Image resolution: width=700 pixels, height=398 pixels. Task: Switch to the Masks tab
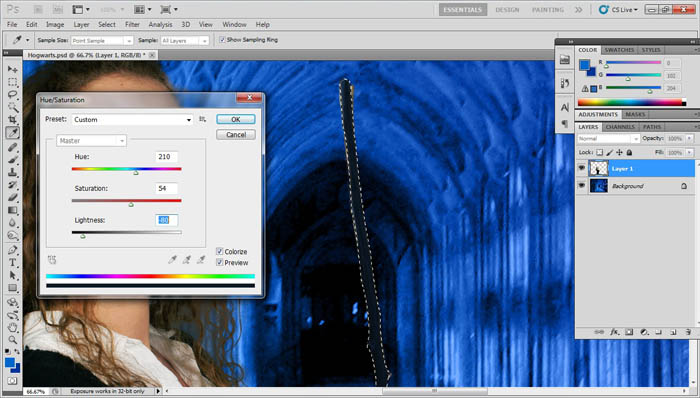tap(635, 115)
